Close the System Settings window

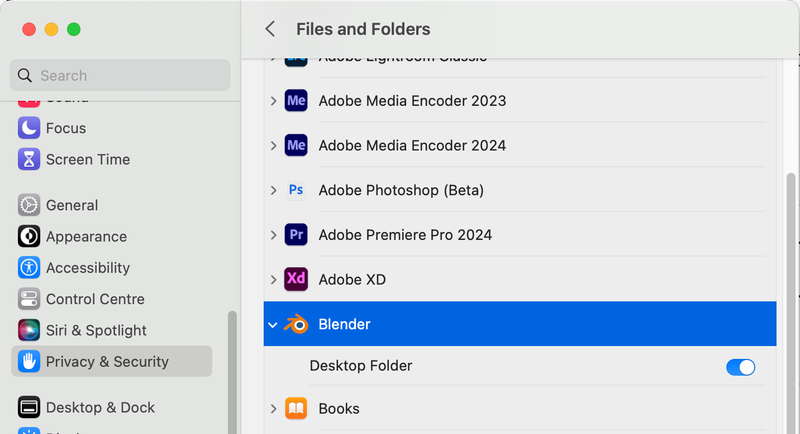pos(29,30)
